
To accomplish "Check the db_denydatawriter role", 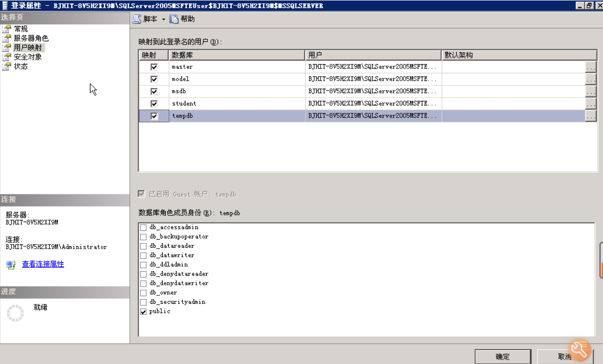I will (143, 283).
